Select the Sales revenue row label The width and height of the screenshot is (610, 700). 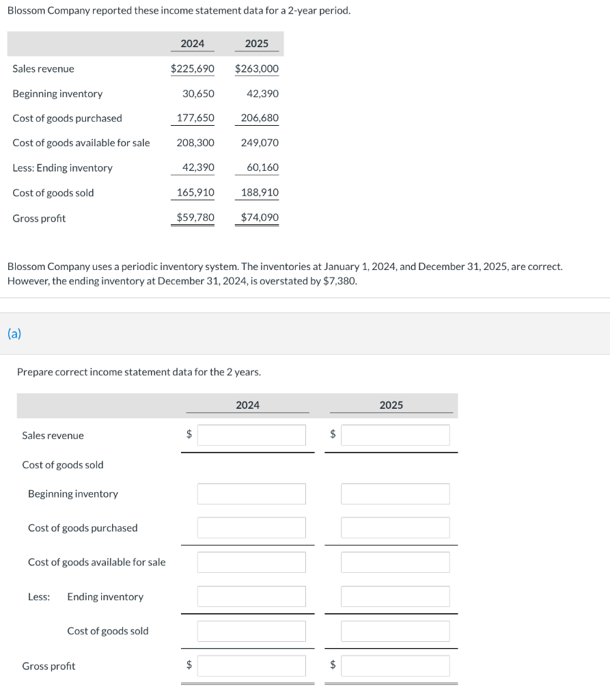[x=53, y=435]
